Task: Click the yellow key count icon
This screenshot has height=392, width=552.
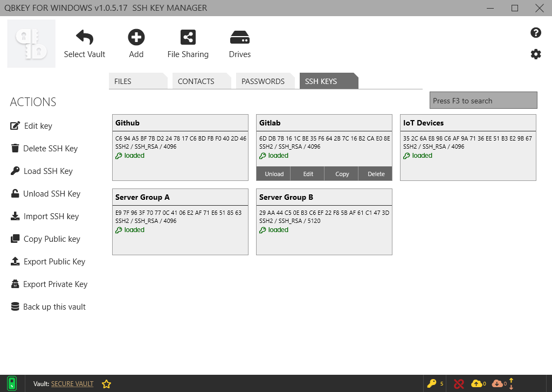Action: click(432, 383)
